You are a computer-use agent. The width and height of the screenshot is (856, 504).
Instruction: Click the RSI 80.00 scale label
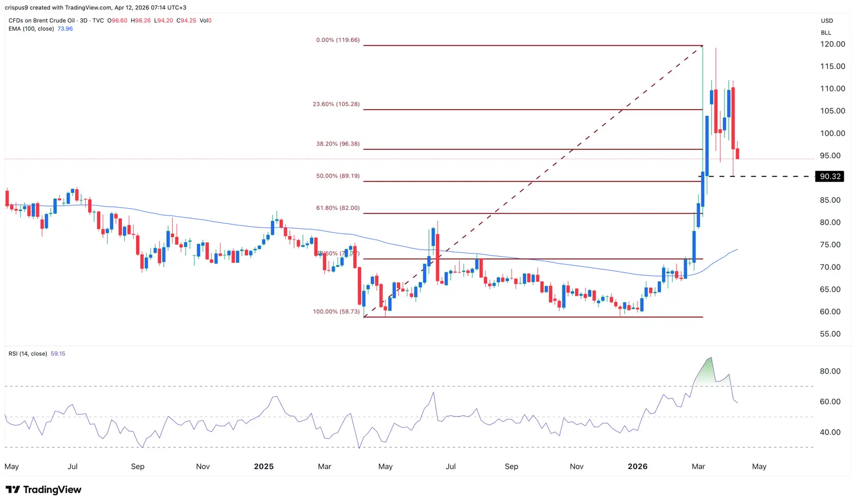point(830,371)
